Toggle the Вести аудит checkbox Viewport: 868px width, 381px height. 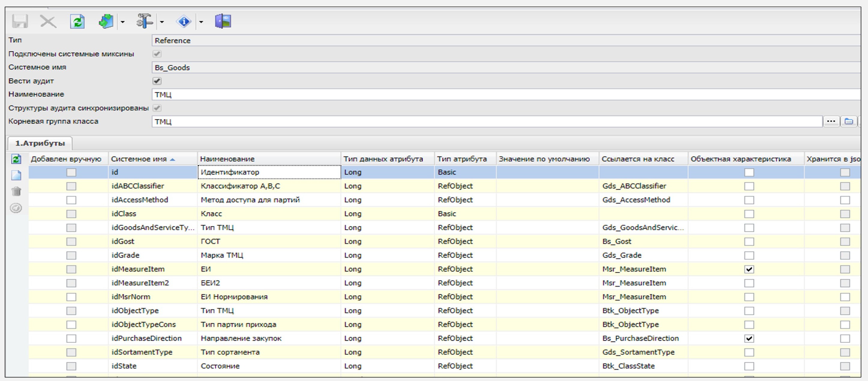coord(157,81)
